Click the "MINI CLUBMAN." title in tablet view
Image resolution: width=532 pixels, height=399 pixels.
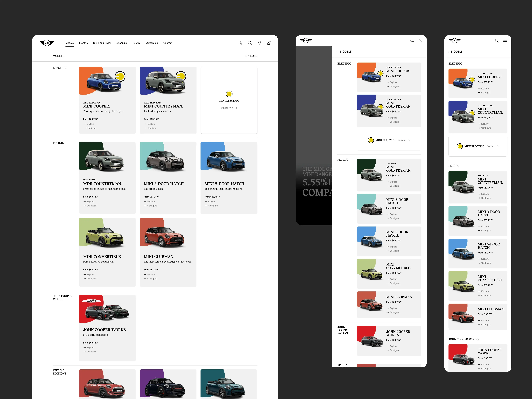[399, 297]
